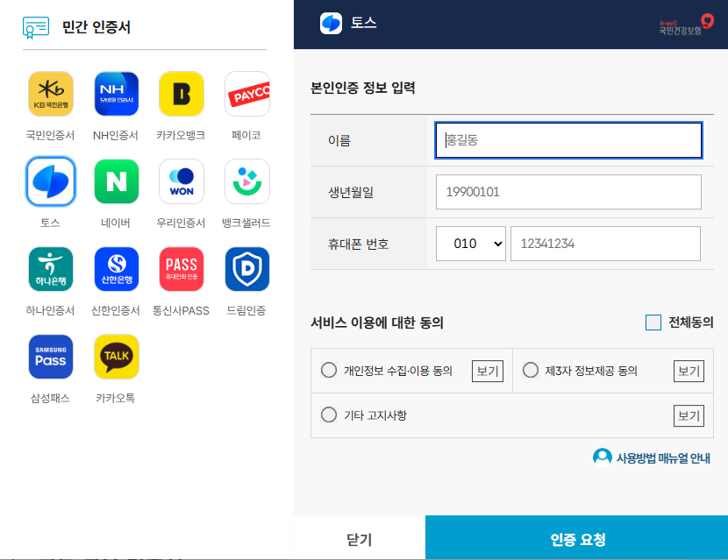Pick the 드림인증 shield icon
The image size is (728, 560).
coord(247,269)
